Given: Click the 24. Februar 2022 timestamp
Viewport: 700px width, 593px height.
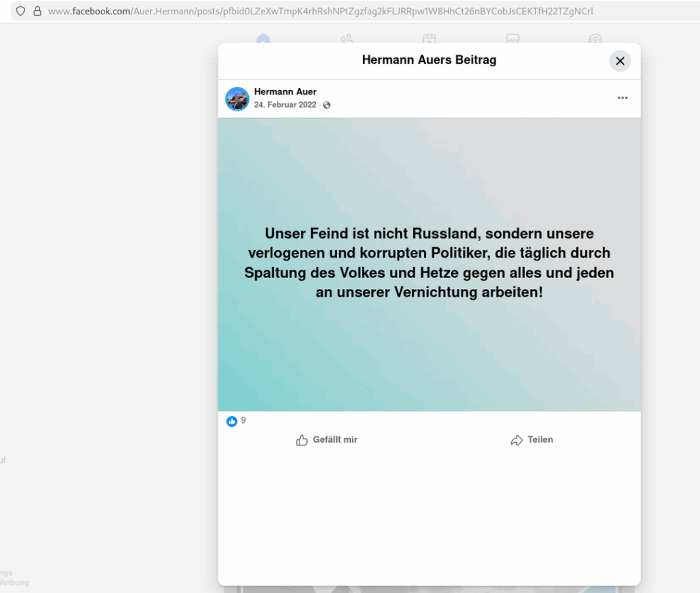Looking at the screenshot, I should click(285, 105).
